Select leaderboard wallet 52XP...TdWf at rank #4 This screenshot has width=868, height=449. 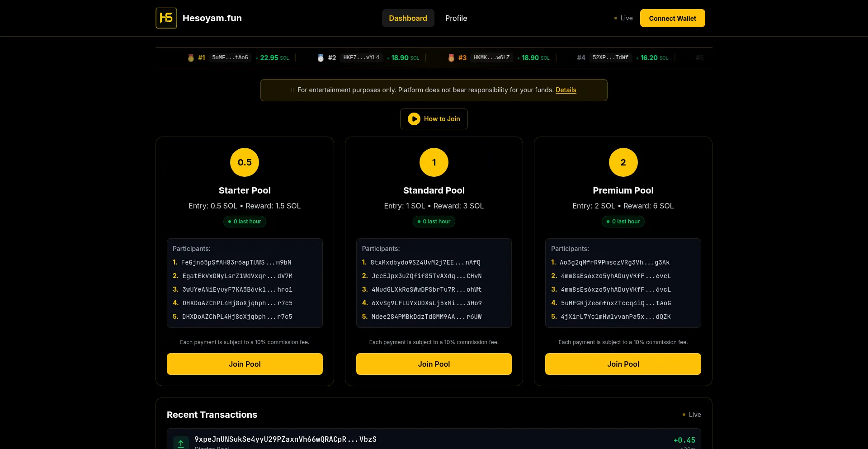(x=610, y=58)
